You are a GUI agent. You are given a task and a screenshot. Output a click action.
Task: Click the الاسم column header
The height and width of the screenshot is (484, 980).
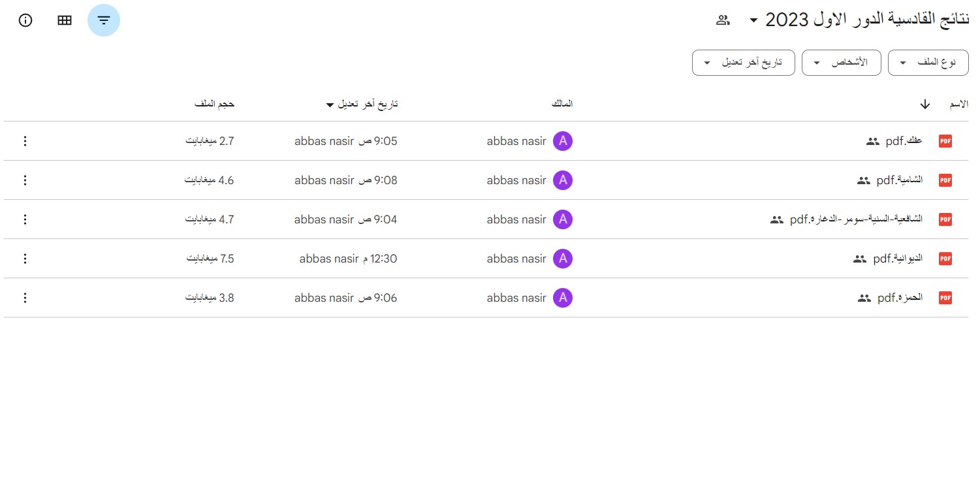958,105
